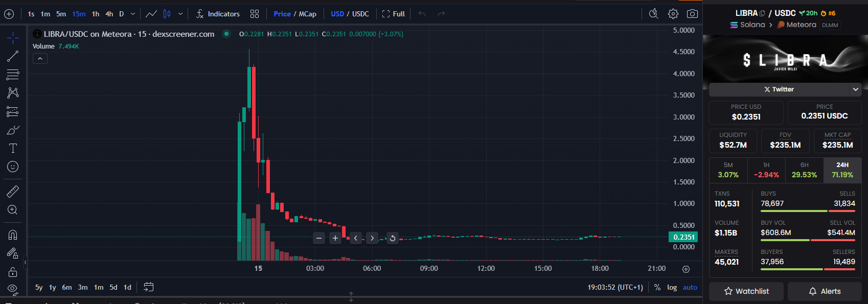Toggle lock all drawing tools
The image size is (868, 304).
coord(13,272)
